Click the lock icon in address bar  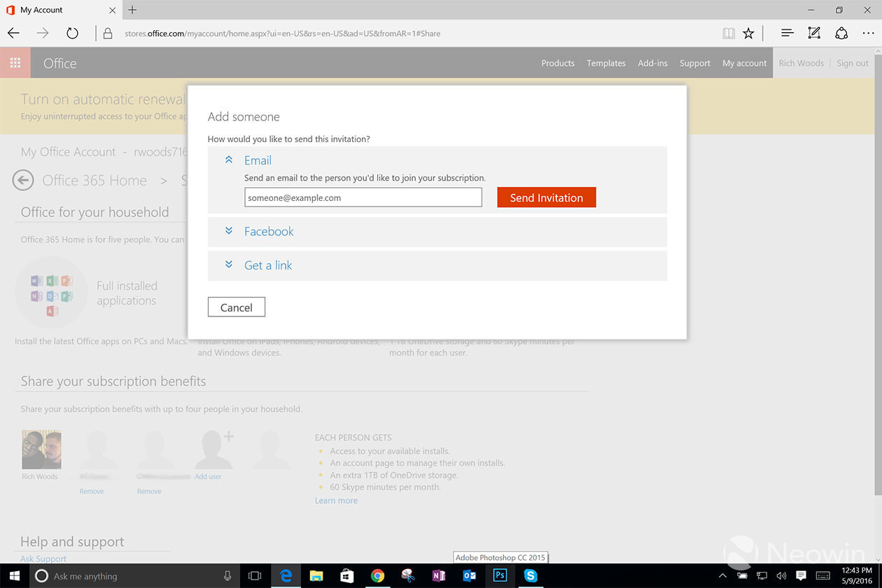[x=108, y=33]
